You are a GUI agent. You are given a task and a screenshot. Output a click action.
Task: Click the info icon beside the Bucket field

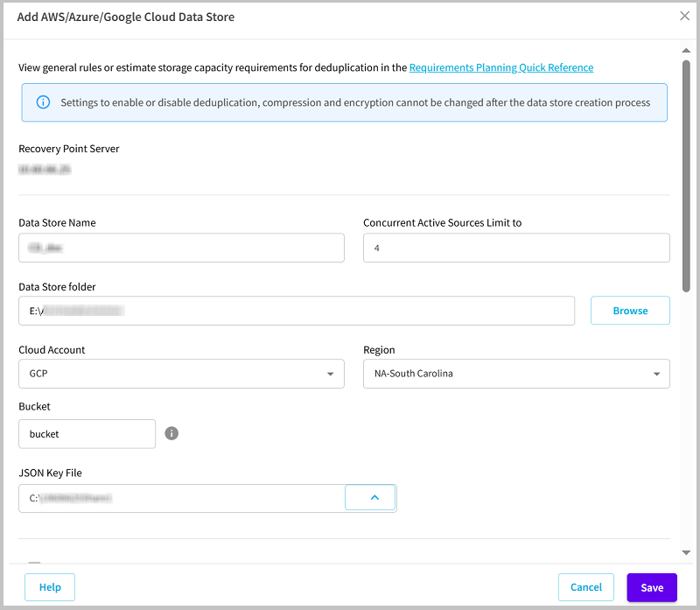pyautogui.click(x=171, y=433)
